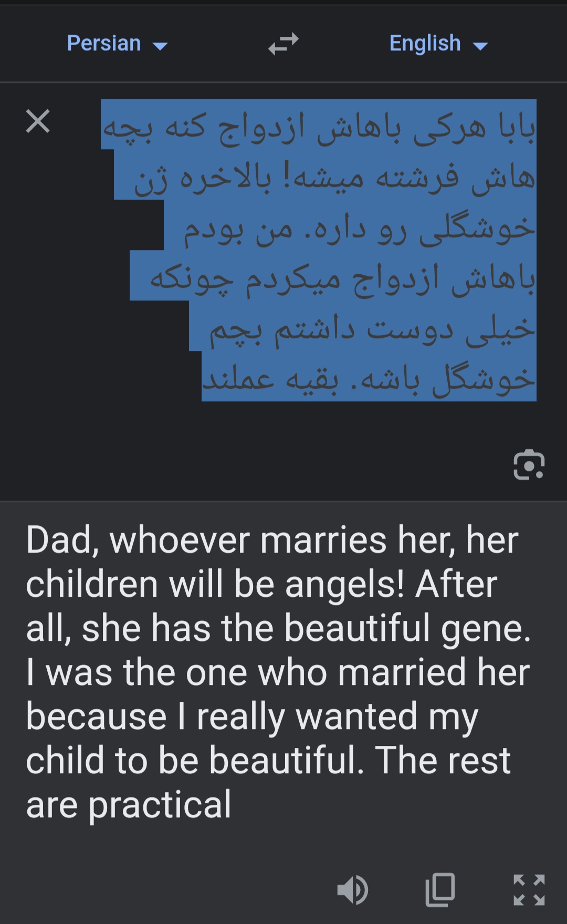The width and height of the screenshot is (567, 924).
Task: Tap the word "because" in the translation
Action: [x=96, y=717]
